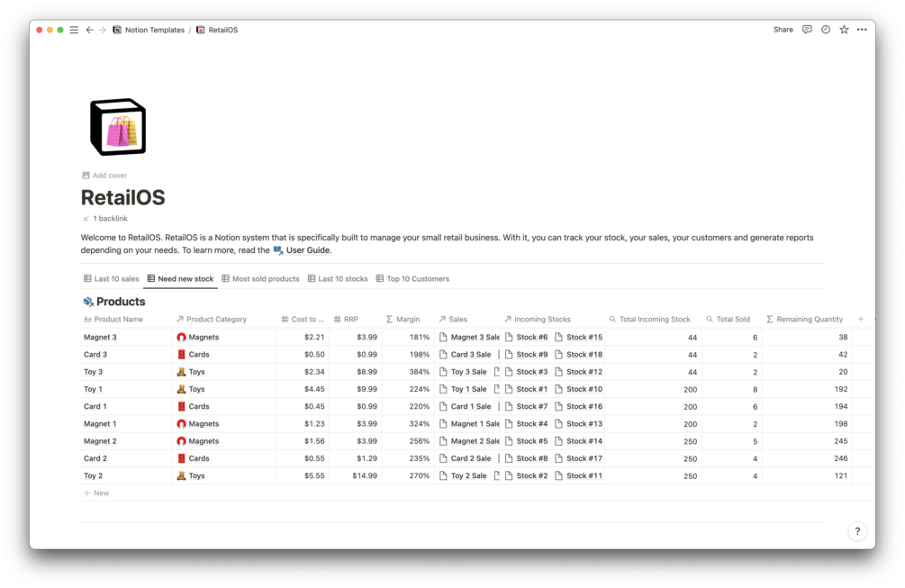Open the three-dot page options menu

862,30
